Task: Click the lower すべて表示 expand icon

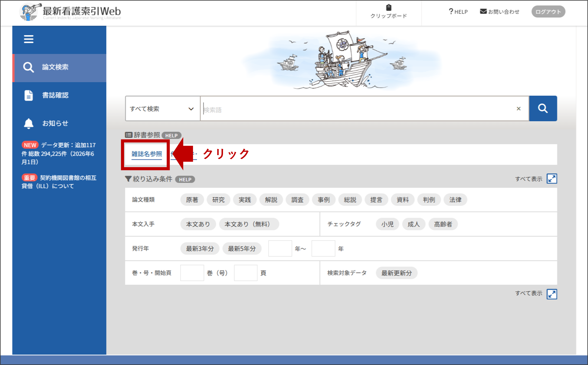Action: pos(552,294)
